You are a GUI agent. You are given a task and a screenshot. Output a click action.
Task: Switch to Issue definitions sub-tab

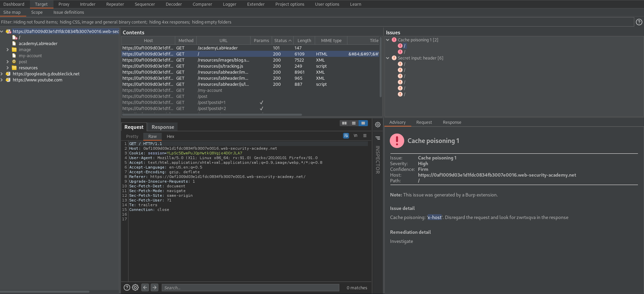[69, 12]
